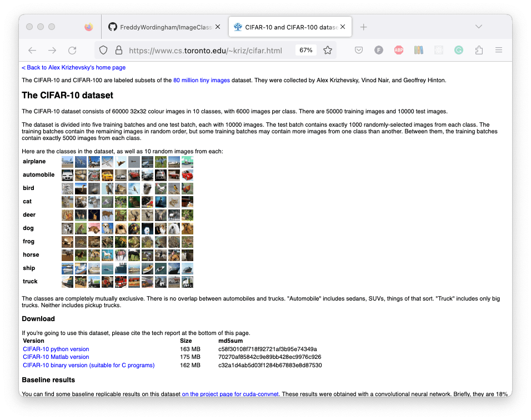Viewport: 531px width, 420px height.
Task: Switch to the FreddyWordingham/ImageClass tab
Action: click(x=164, y=27)
